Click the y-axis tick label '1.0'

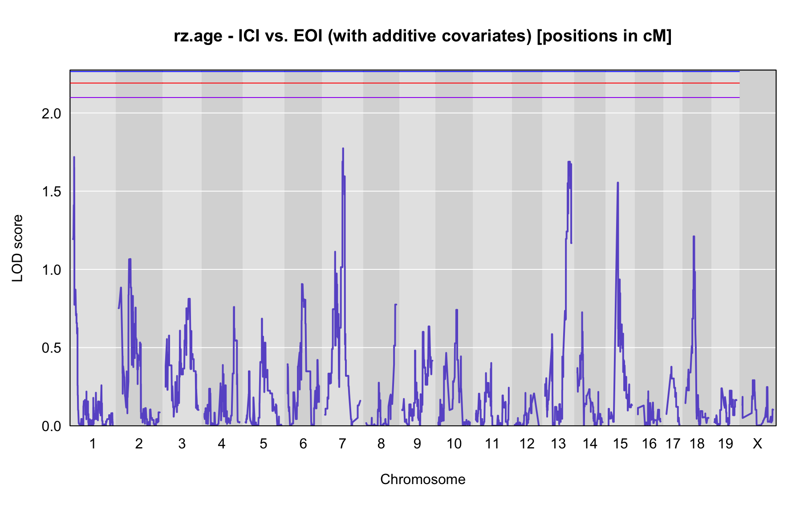[51, 270]
